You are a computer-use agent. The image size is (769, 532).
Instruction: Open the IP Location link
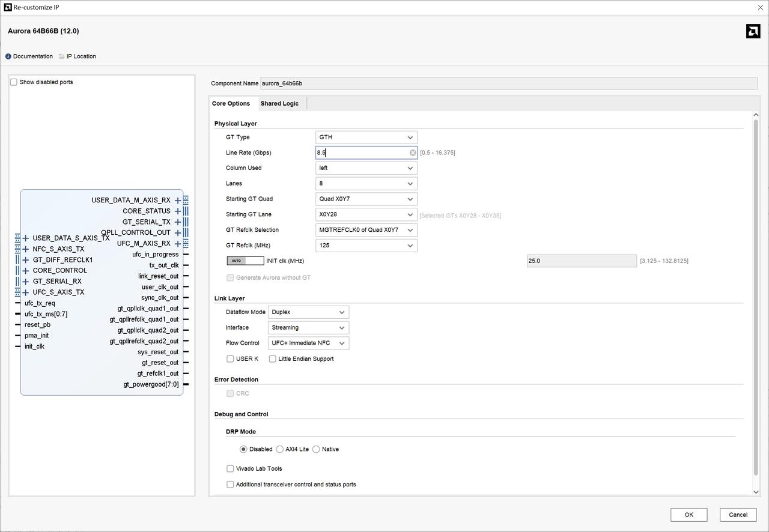pos(81,56)
